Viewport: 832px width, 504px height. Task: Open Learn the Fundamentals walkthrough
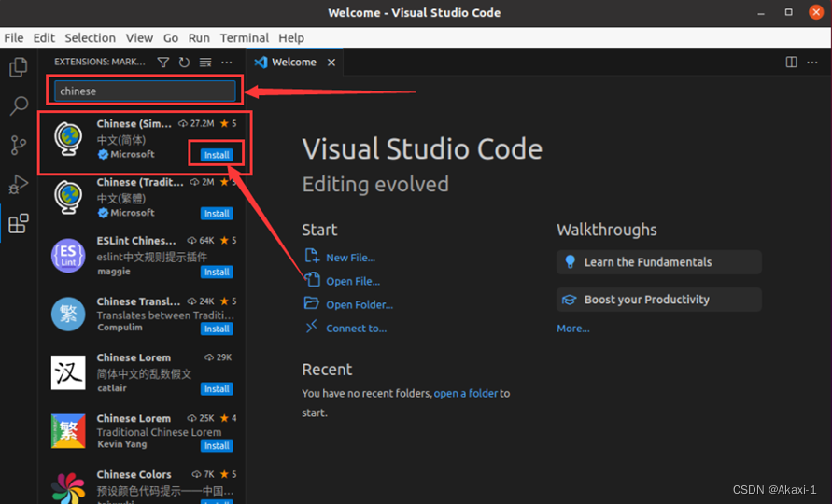point(659,262)
